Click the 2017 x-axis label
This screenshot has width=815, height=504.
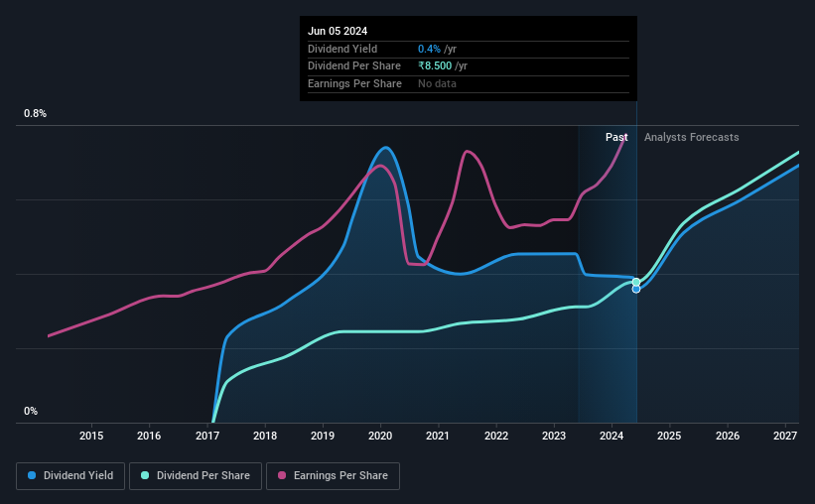tap(206, 436)
